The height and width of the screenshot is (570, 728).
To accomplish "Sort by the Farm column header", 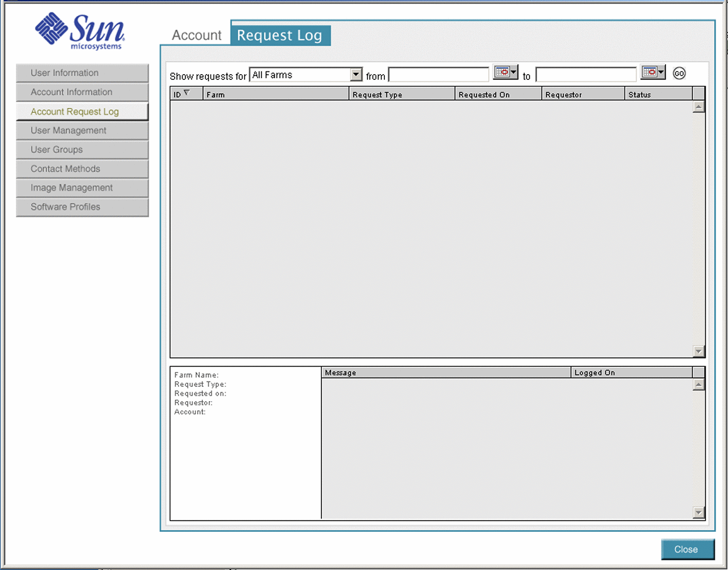I will pos(276,94).
